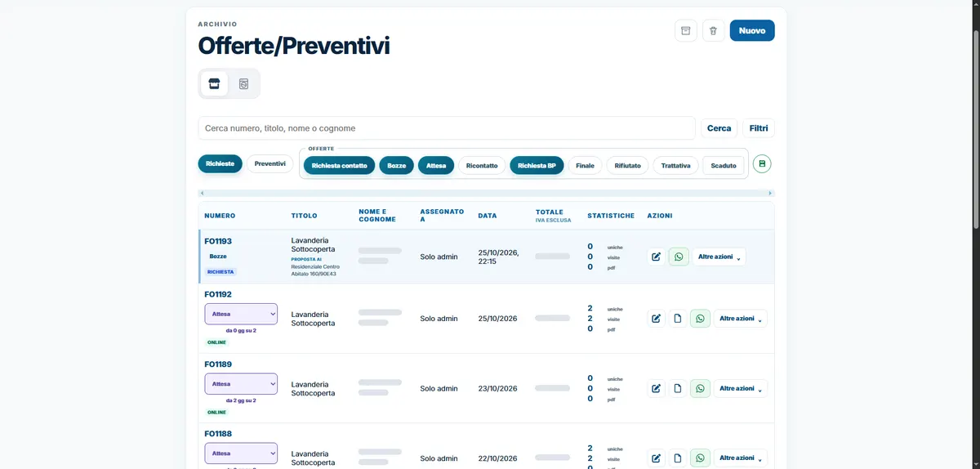Click the Nuovo button
The width and height of the screenshot is (980, 469).
tap(752, 30)
